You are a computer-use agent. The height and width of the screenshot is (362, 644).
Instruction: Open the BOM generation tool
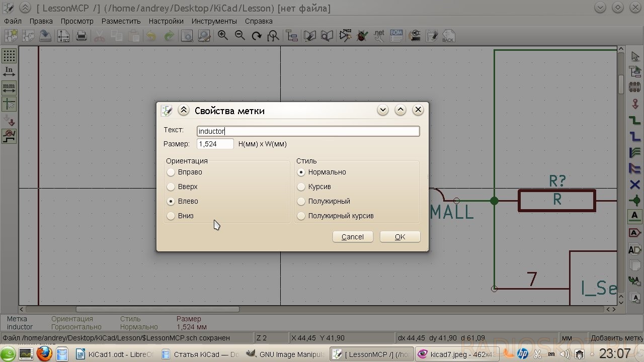(x=396, y=36)
